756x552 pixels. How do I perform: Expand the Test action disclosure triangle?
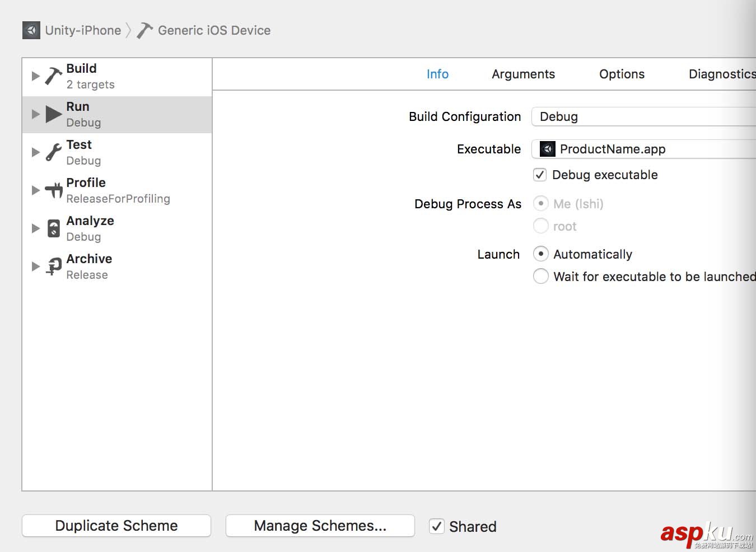coord(35,152)
